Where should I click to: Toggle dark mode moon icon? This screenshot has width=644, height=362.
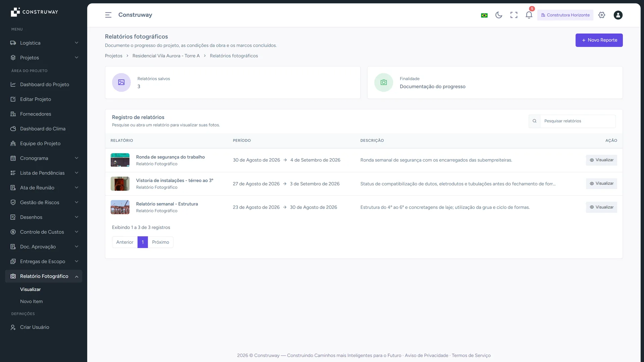click(x=499, y=15)
